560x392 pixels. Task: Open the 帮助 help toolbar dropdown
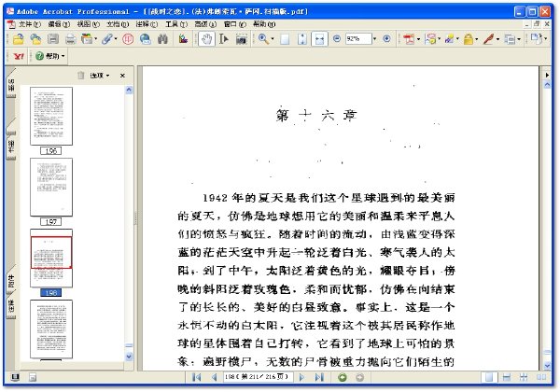point(50,56)
